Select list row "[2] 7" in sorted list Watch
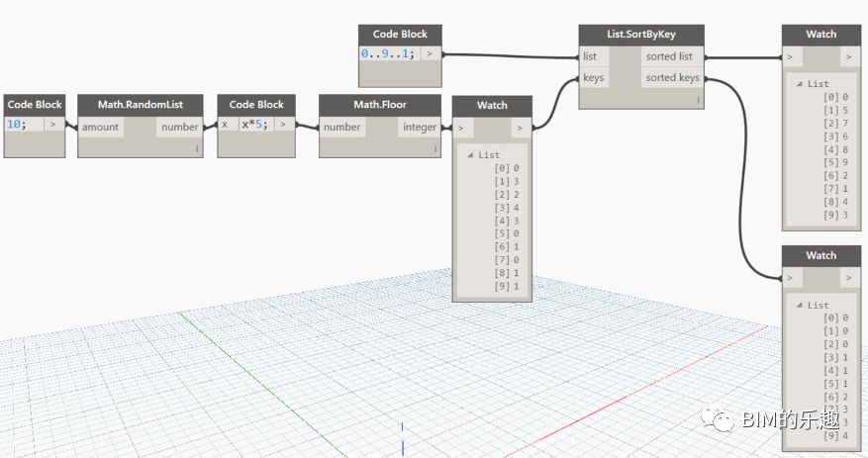This screenshot has width=868, height=458. (836, 123)
